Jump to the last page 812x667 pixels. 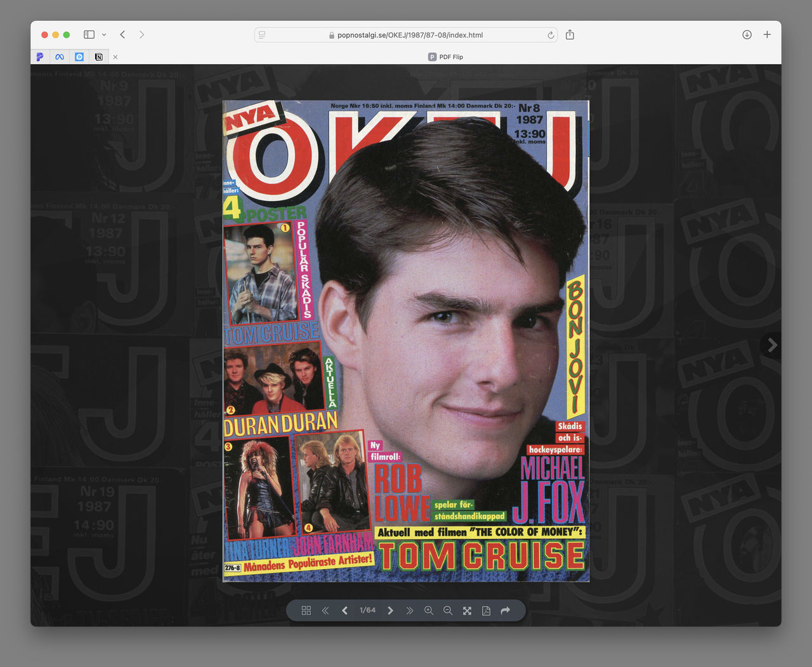click(x=410, y=611)
